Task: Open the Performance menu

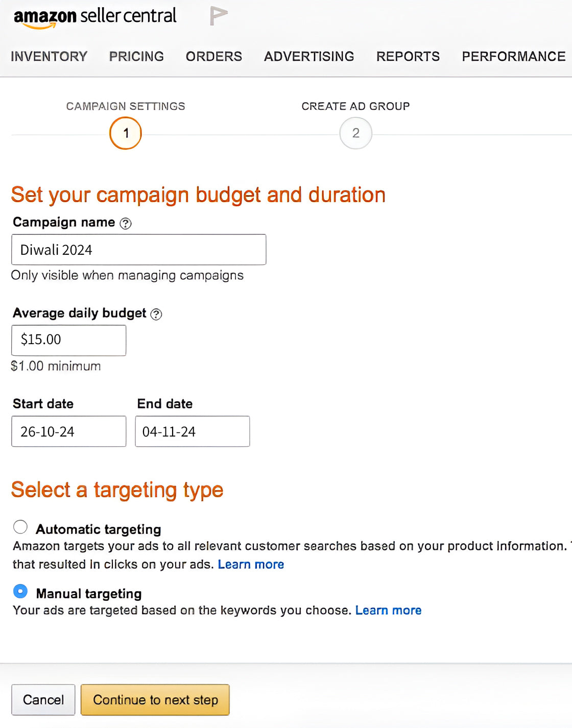Action: tap(514, 56)
